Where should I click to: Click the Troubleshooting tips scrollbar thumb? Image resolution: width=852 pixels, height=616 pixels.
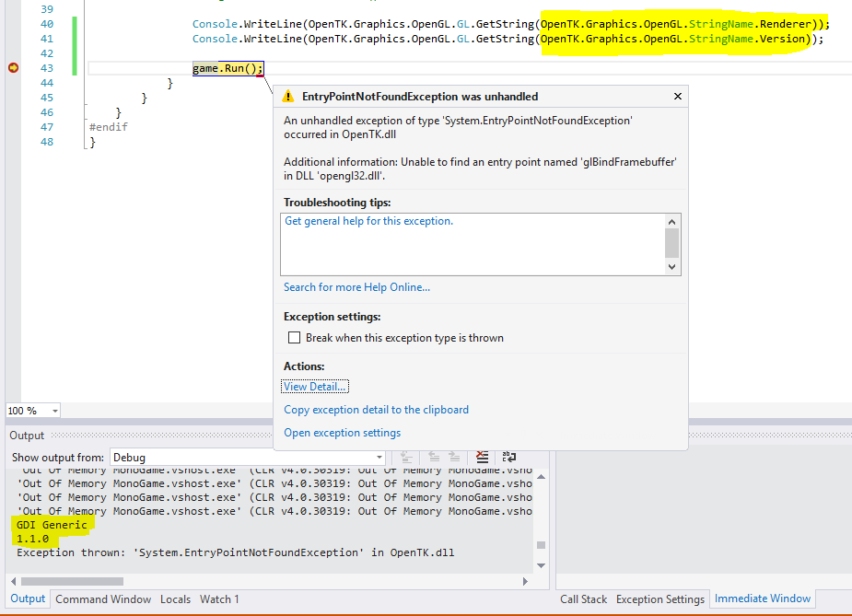tap(672, 243)
